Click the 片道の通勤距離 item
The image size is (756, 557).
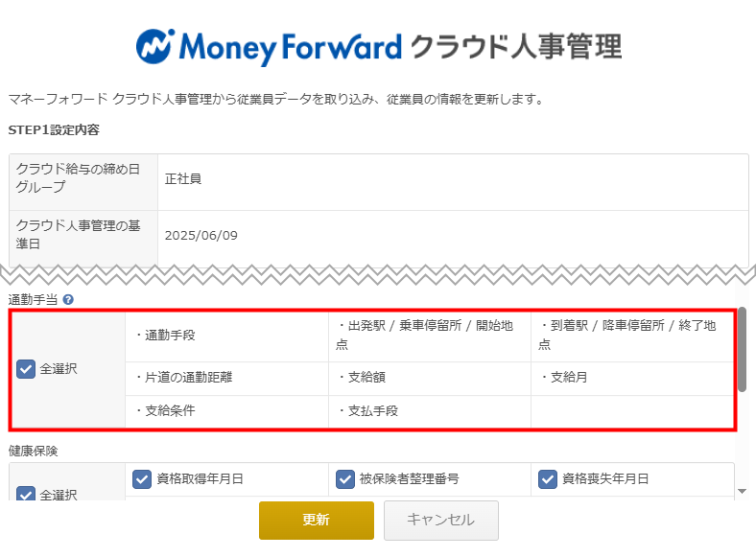coord(184,378)
